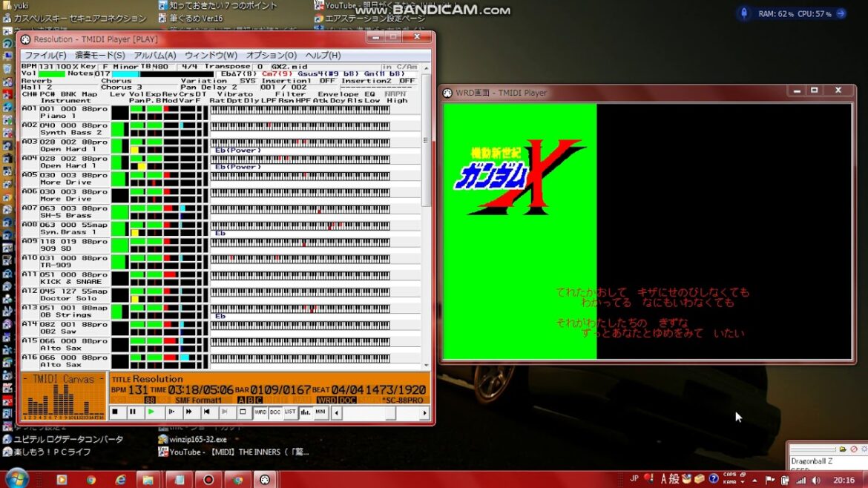Click the fast-forward button
868x488 pixels.
188,412
